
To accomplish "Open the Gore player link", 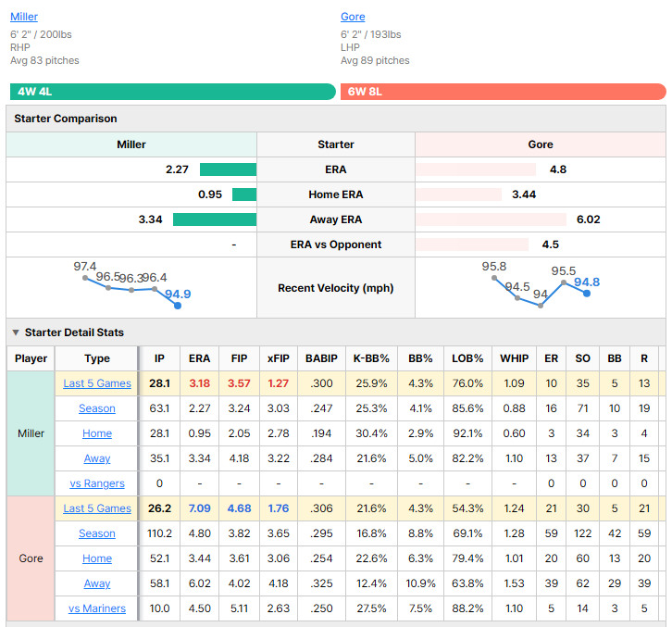I will click(353, 17).
